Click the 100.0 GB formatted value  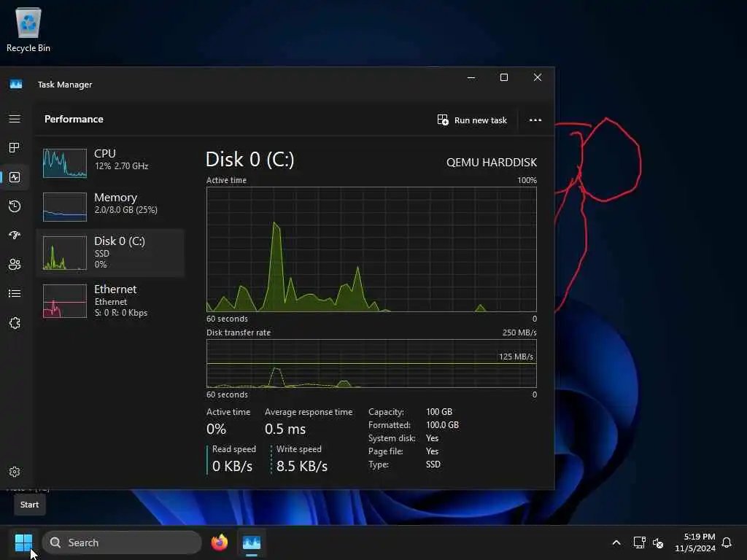click(x=442, y=425)
